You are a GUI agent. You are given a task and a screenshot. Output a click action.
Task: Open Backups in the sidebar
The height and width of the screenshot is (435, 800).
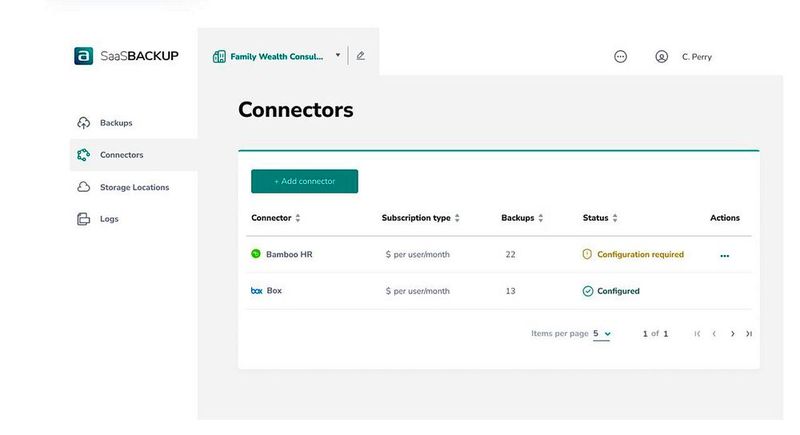[116, 123]
